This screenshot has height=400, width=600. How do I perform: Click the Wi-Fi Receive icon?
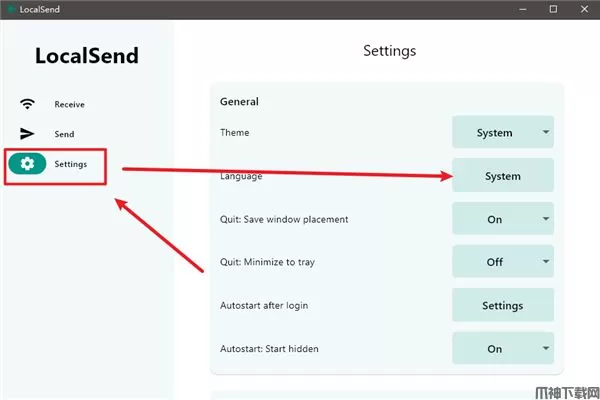click(27, 104)
